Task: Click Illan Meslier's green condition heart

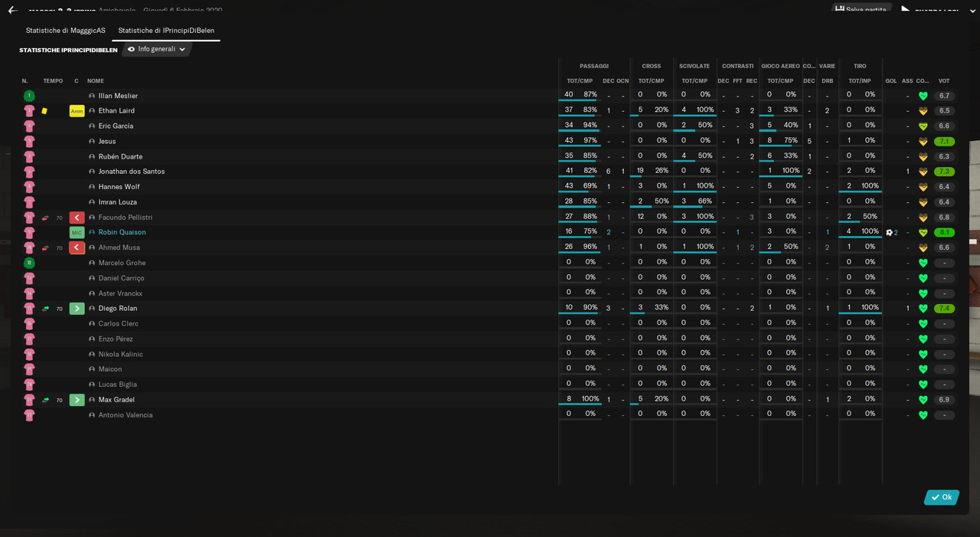Action: click(923, 96)
